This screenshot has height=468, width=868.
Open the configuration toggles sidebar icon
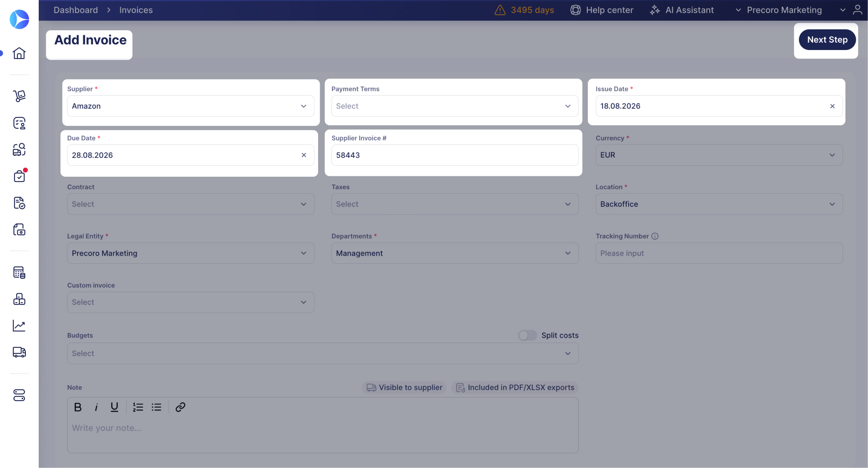point(19,395)
